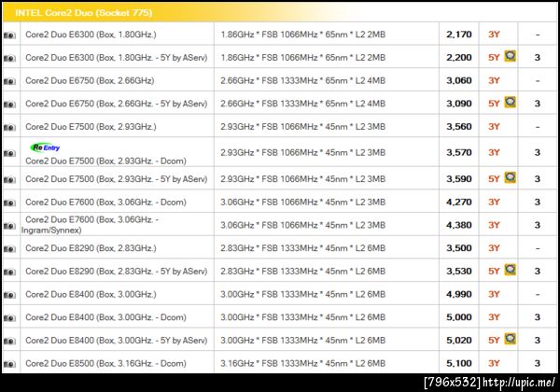560x392 pixels.
Task: Open Core2 Duo E6750 (Box, 2.66GHz. - 5Y by AServ)
Action: tap(117, 104)
